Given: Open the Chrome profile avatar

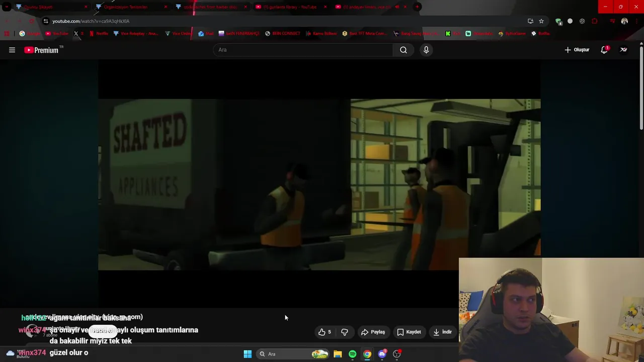Looking at the screenshot, I should pos(624,21).
